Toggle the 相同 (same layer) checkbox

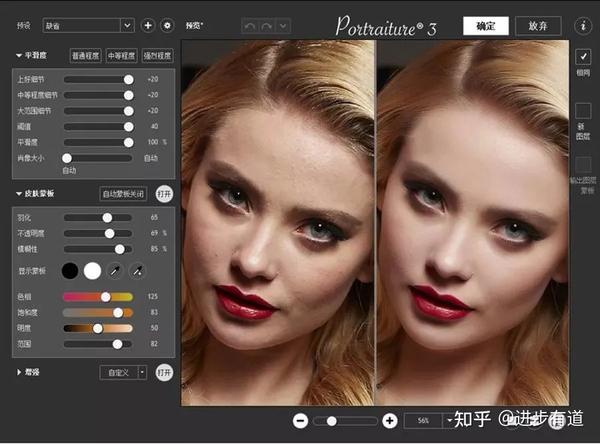tap(584, 57)
